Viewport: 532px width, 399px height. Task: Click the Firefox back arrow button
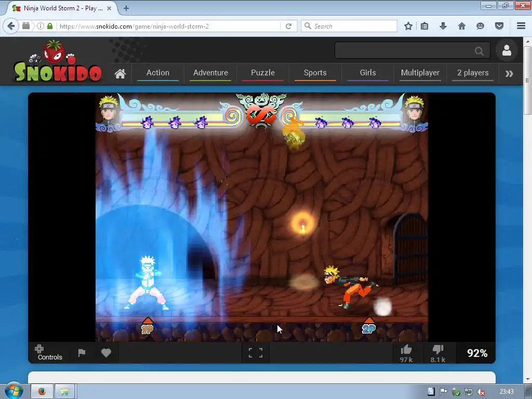click(x=11, y=26)
